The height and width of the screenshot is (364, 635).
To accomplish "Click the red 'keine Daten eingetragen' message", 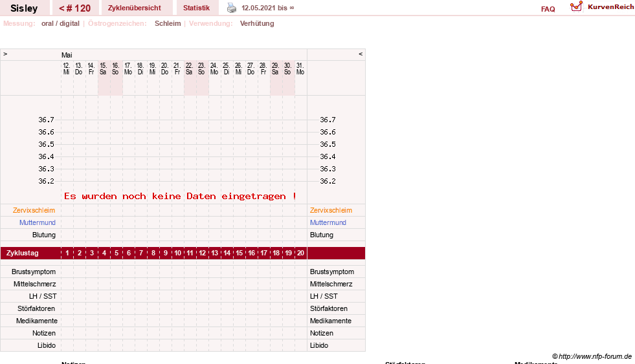I will 180,196.
